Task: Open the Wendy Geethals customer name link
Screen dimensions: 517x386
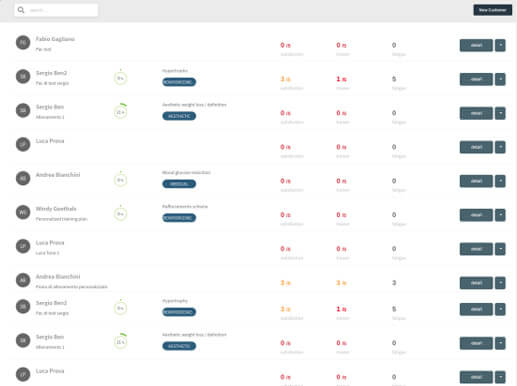Action: [x=56, y=209]
